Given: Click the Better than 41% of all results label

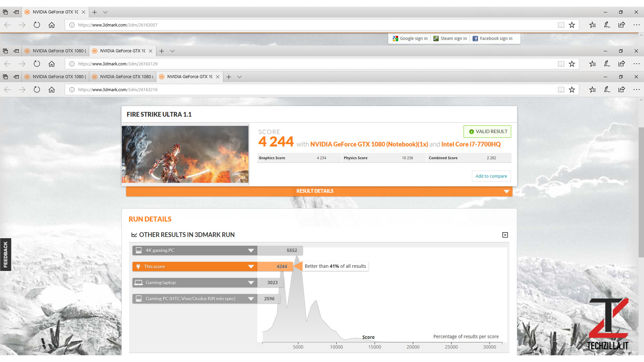Looking at the screenshot, I should [335, 266].
